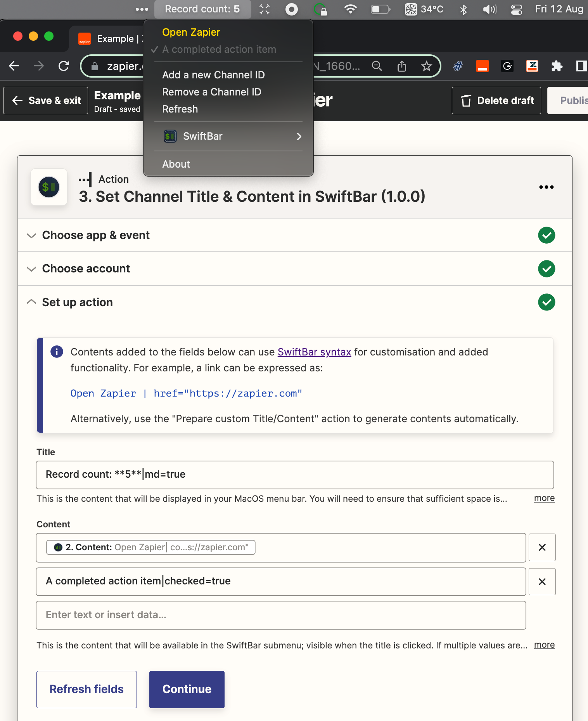The image size is (588, 721).
Task: Click the Delete draft button
Action: pyautogui.click(x=496, y=101)
